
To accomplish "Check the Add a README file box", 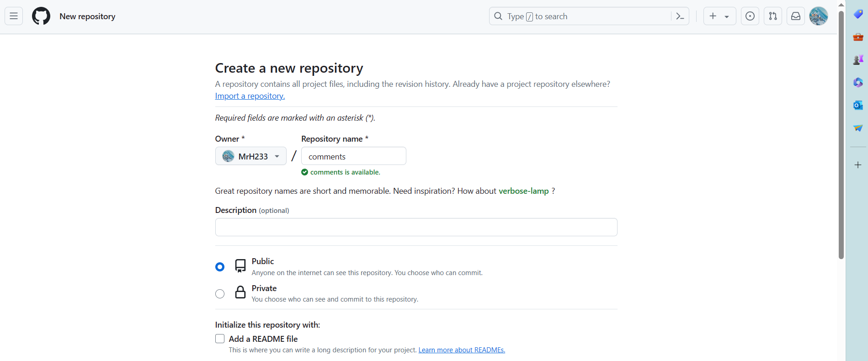I will [220, 339].
